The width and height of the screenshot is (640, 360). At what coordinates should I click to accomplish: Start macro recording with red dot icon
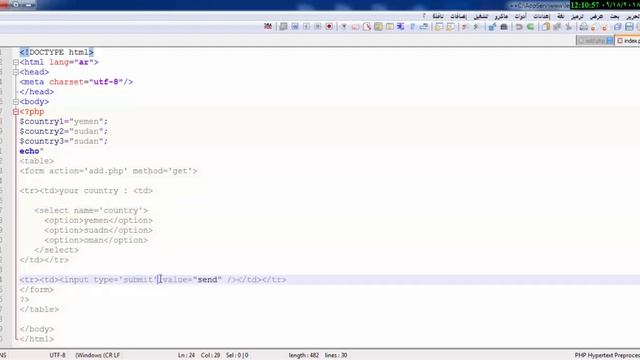tap(329, 27)
